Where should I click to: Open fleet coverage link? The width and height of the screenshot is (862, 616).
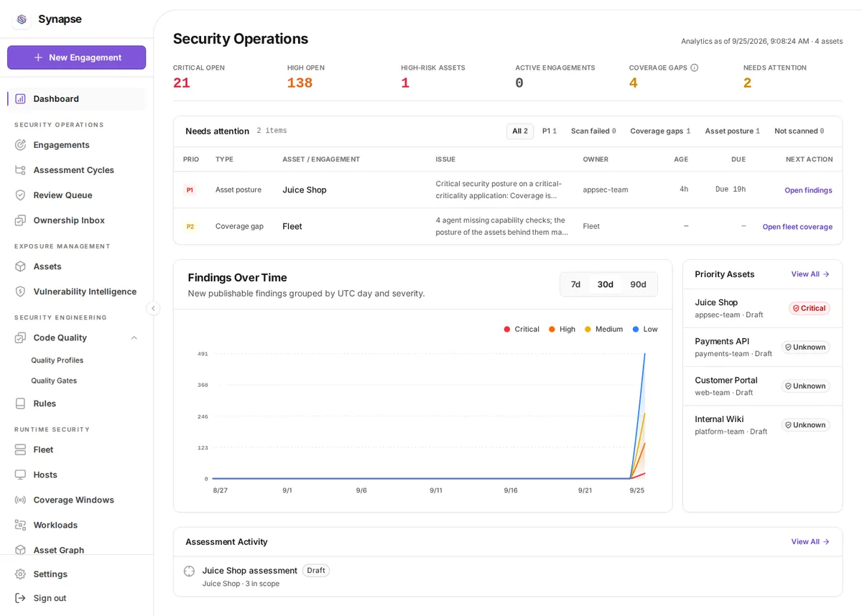[797, 227]
